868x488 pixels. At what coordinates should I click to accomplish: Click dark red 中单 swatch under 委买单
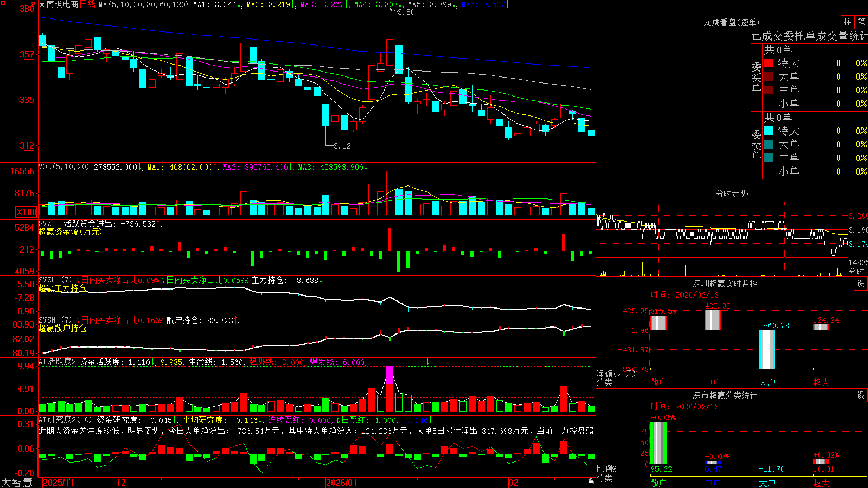click(768, 90)
